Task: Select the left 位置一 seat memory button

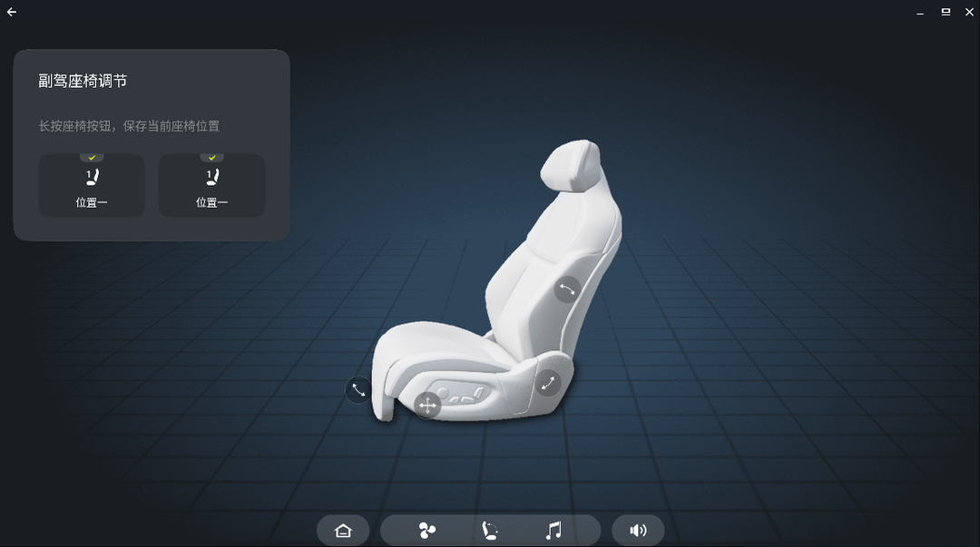Action: (92, 186)
